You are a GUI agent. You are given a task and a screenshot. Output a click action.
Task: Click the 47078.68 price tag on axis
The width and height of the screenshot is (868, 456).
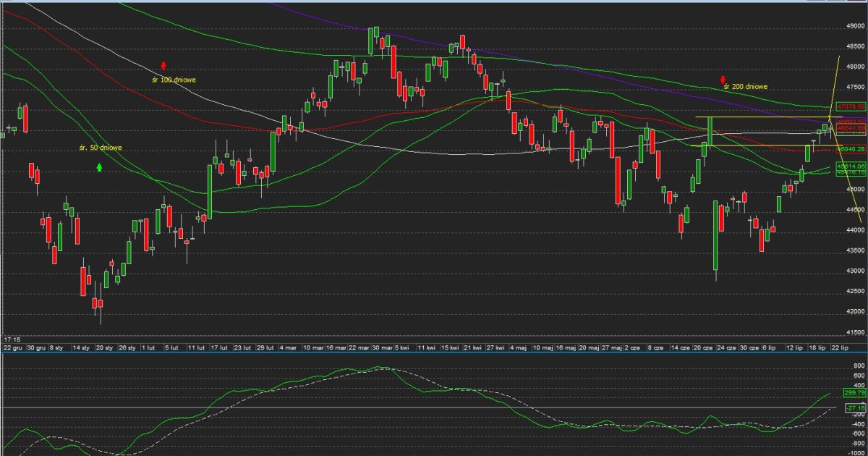tap(851, 106)
